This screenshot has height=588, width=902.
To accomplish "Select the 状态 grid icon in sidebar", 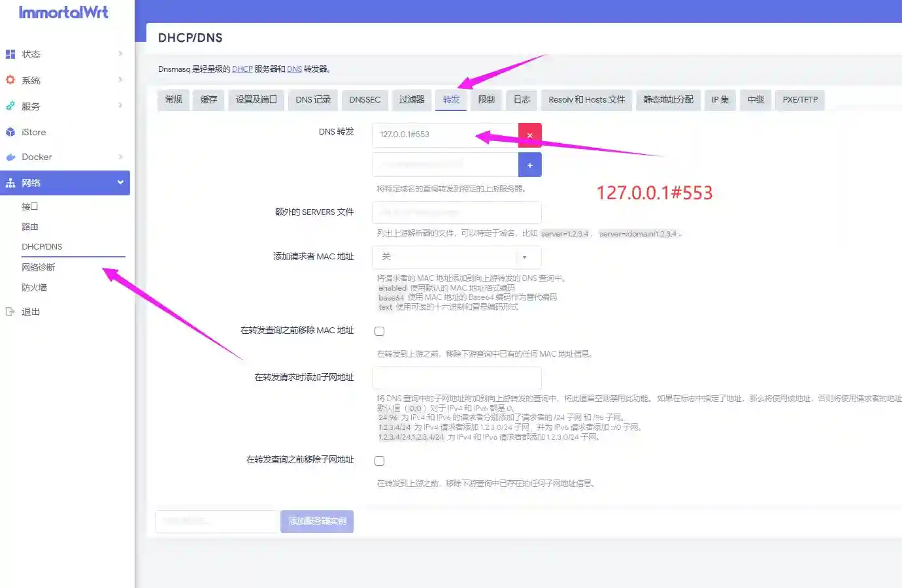I will click(x=10, y=54).
